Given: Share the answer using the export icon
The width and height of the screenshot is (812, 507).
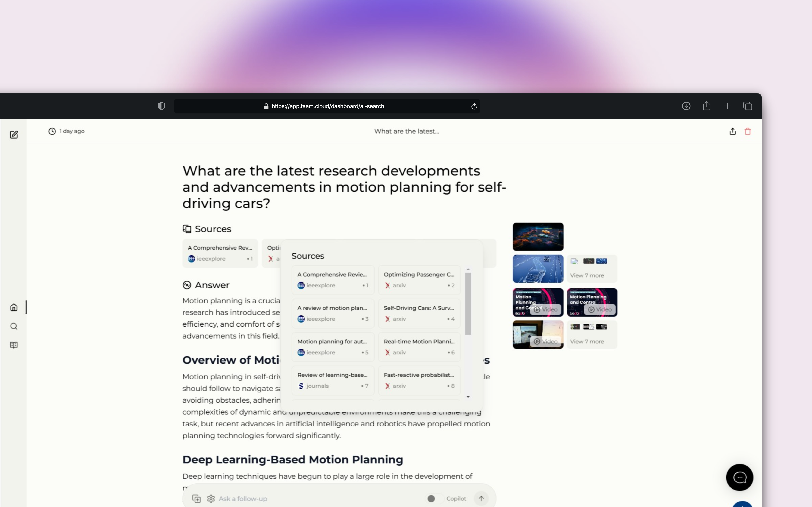Looking at the screenshot, I should click(732, 131).
